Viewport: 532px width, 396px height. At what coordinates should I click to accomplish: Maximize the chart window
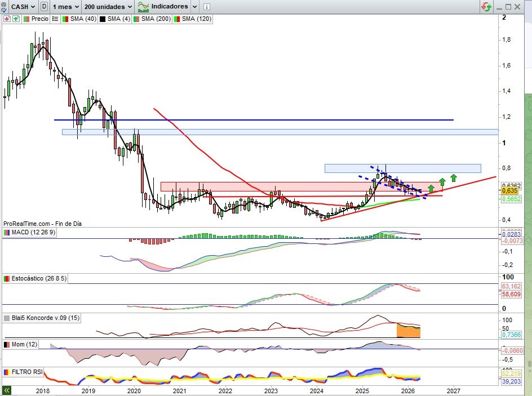point(508,6)
